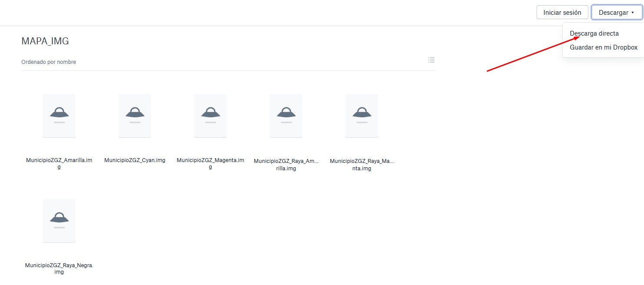Open the MunicipioZGZ_Amarilla.img filename label
Viewport: 644px width, 285px height.
pos(59,163)
